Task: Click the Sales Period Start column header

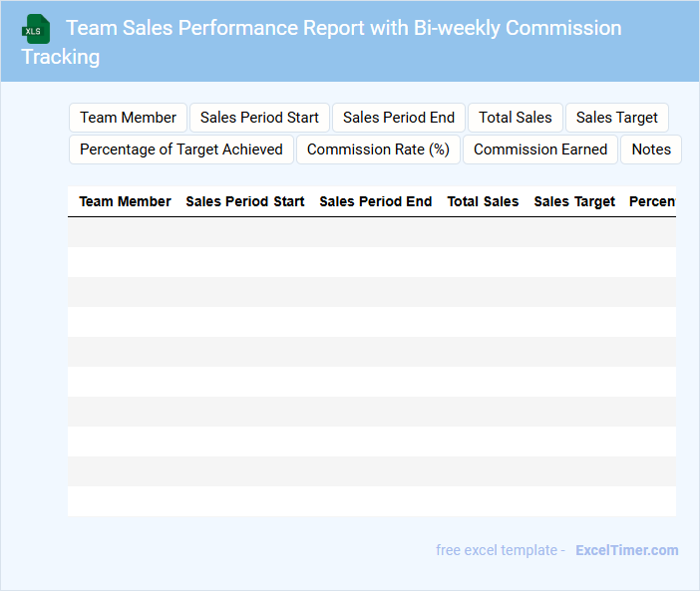Action: coord(245,201)
